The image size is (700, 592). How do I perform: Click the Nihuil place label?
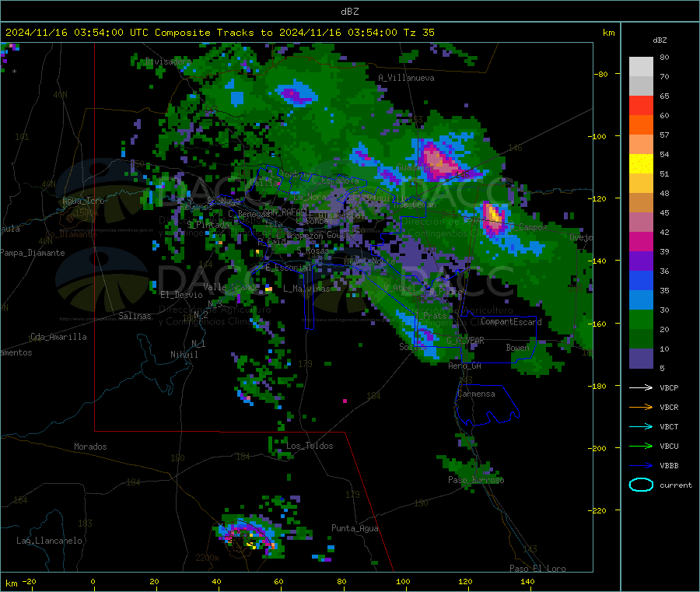point(184,355)
